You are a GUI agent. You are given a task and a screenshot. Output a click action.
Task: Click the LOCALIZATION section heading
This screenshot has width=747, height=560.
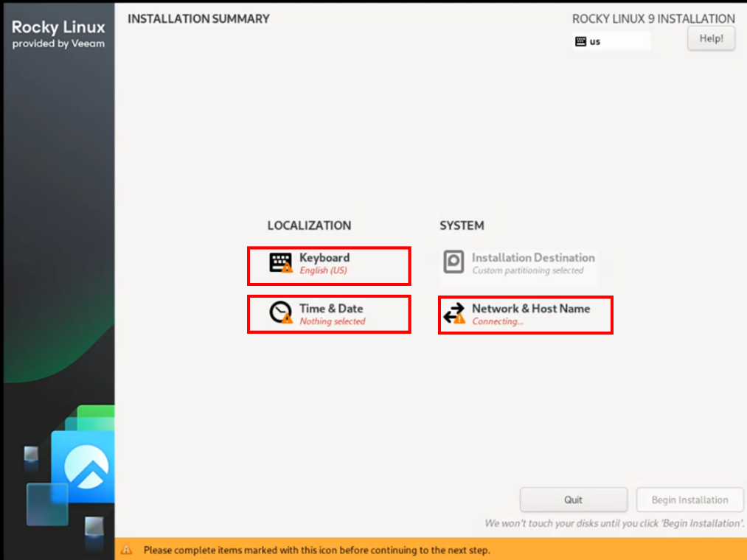pyautogui.click(x=309, y=225)
